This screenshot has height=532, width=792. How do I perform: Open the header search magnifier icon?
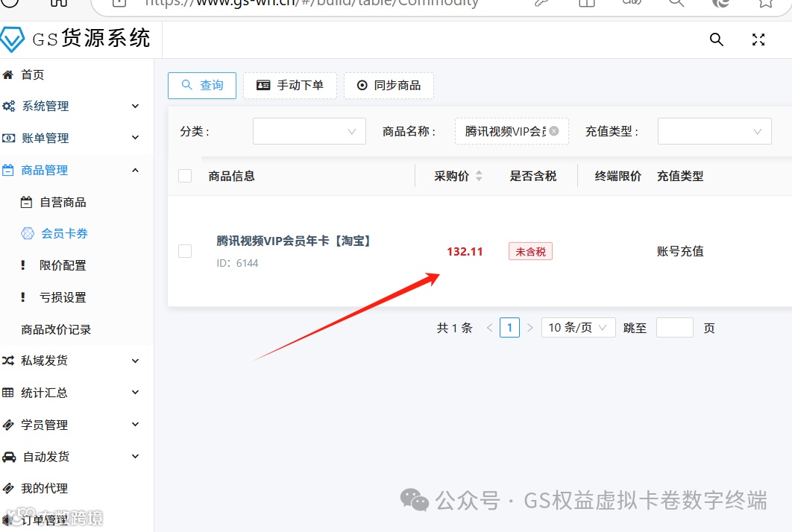(716, 39)
